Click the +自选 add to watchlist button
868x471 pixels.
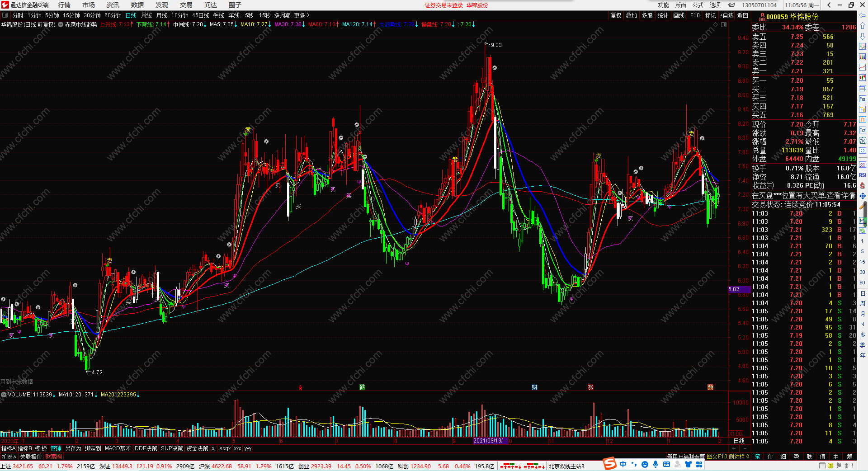click(726, 15)
